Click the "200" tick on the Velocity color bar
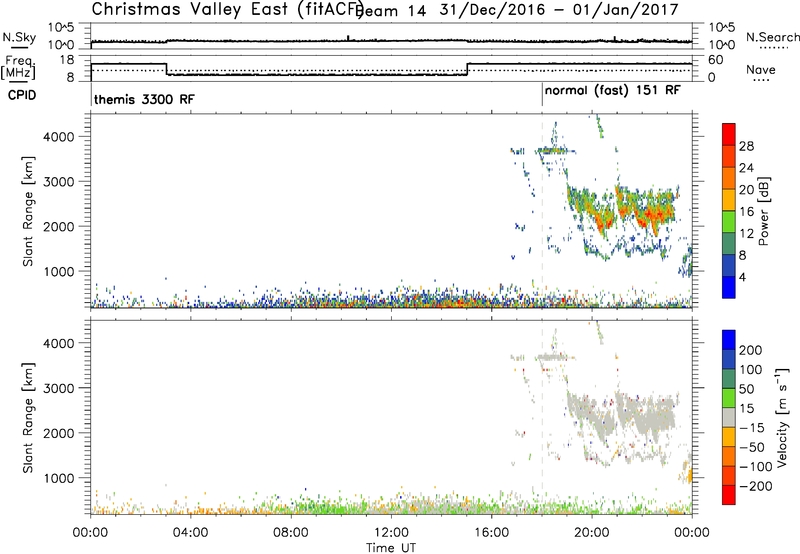This screenshot has width=800, height=554. pos(751,350)
